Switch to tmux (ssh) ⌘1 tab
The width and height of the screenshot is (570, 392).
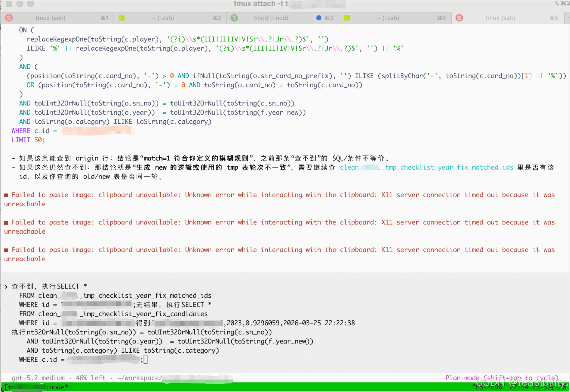pos(50,18)
